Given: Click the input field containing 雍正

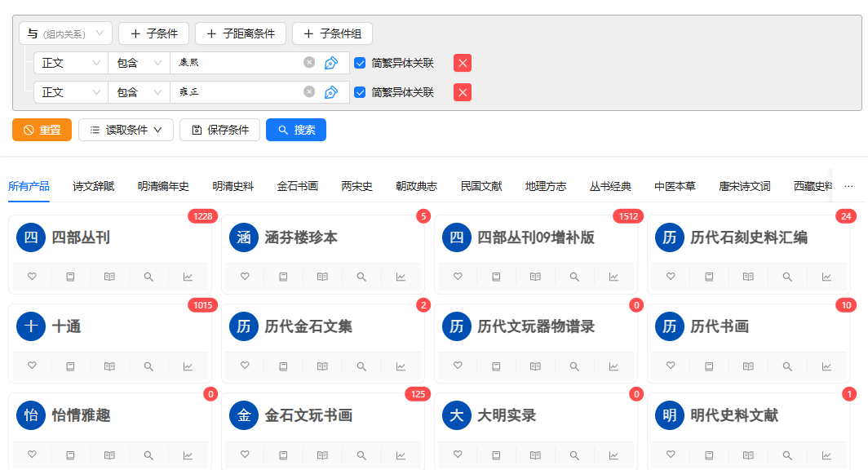Looking at the screenshot, I should (x=237, y=92).
